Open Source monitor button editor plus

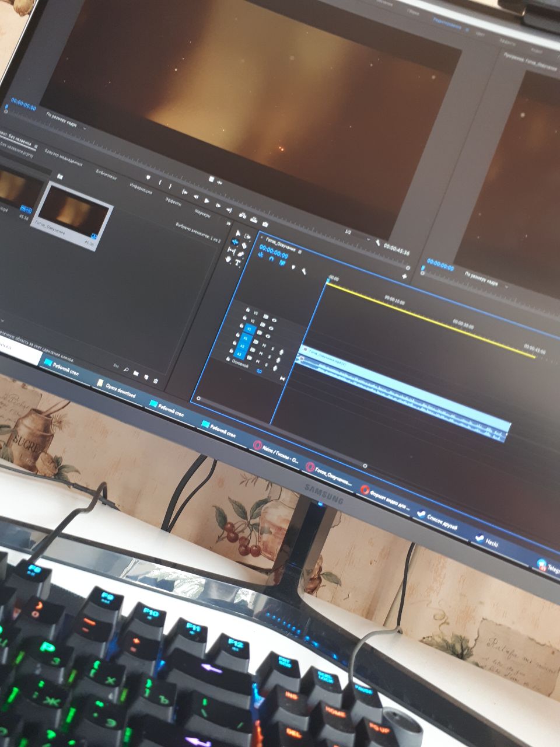(x=404, y=275)
